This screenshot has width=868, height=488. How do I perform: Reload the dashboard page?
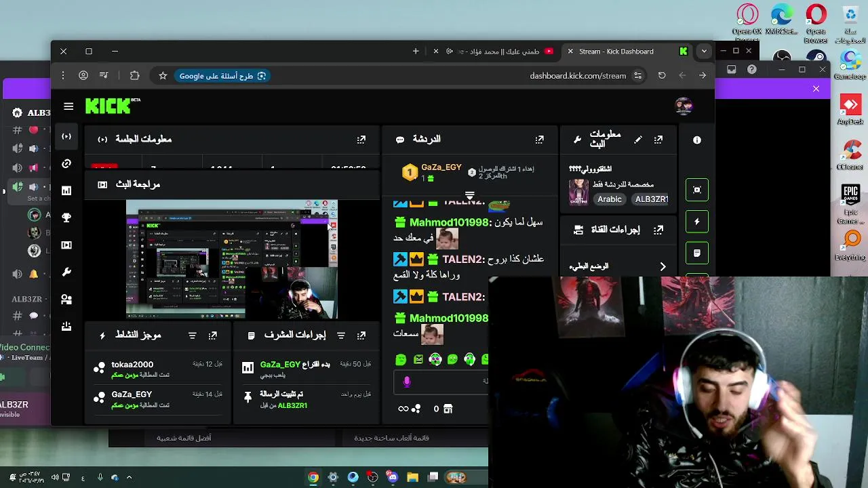(662, 76)
